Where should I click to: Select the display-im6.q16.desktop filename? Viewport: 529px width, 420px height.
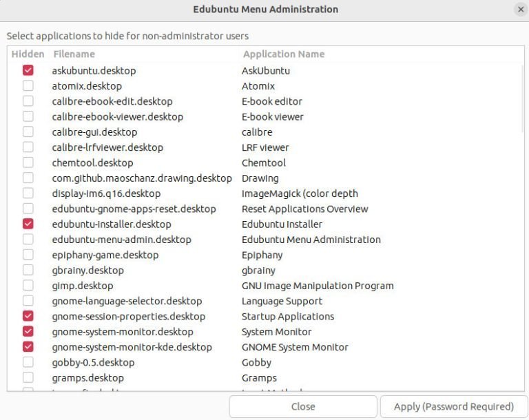(106, 193)
